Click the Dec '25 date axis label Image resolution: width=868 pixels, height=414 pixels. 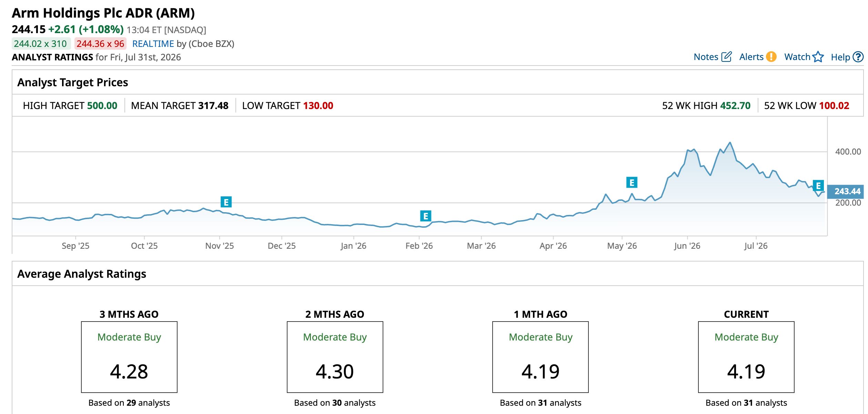pyautogui.click(x=282, y=246)
